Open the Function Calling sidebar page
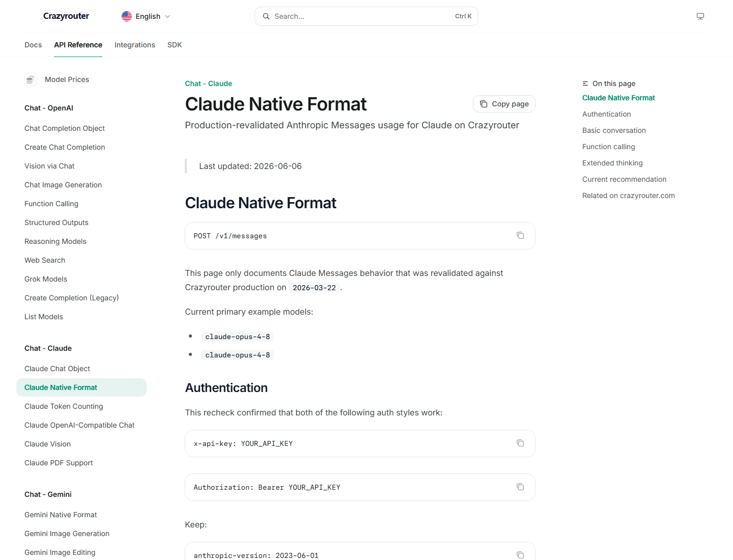733x560 pixels. pyautogui.click(x=51, y=204)
